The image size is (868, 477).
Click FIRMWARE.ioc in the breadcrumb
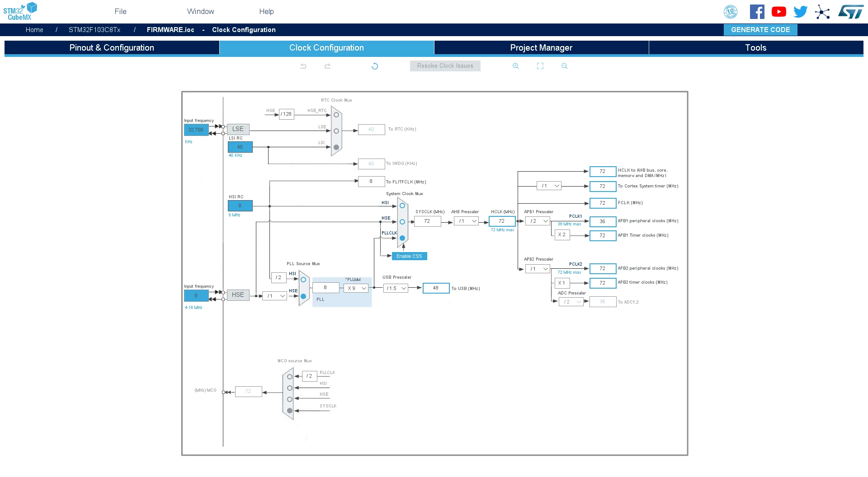pyautogui.click(x=170, y=30)
